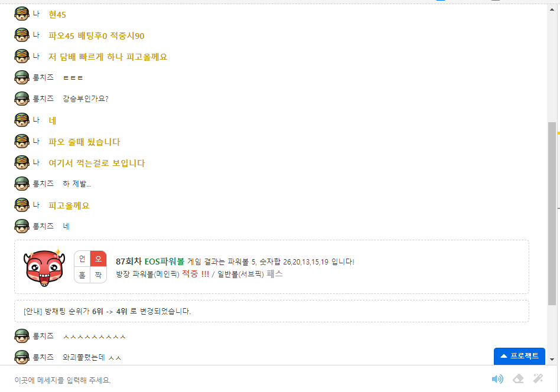Click 롱치즈 avatar next to '하 제발...'

[22, 184]
